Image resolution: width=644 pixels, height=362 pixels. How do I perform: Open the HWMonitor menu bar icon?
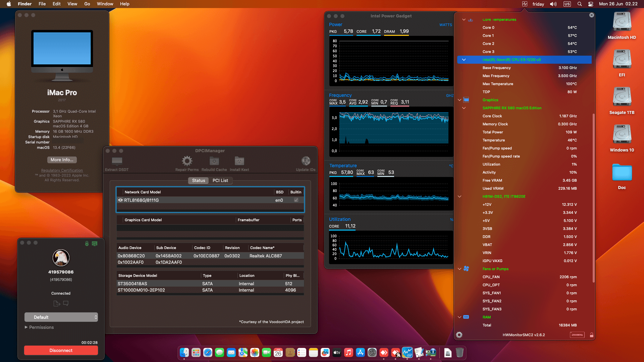524,4
